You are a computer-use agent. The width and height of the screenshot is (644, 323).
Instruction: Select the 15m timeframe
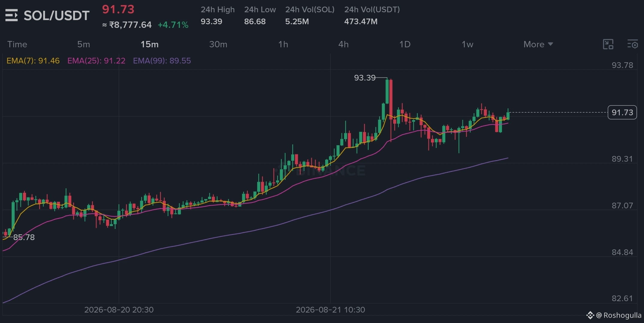pyautogui.click(x=150, y=44)
